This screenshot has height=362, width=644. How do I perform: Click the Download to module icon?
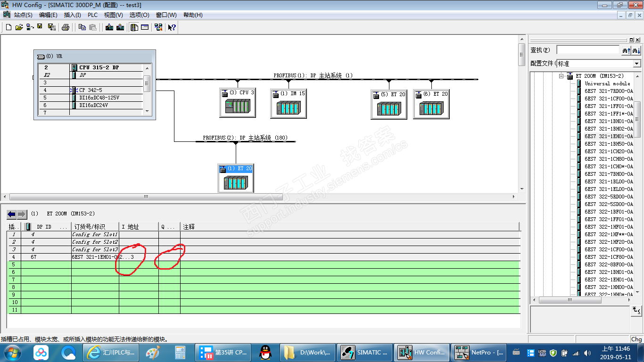[x=109, y=27]
